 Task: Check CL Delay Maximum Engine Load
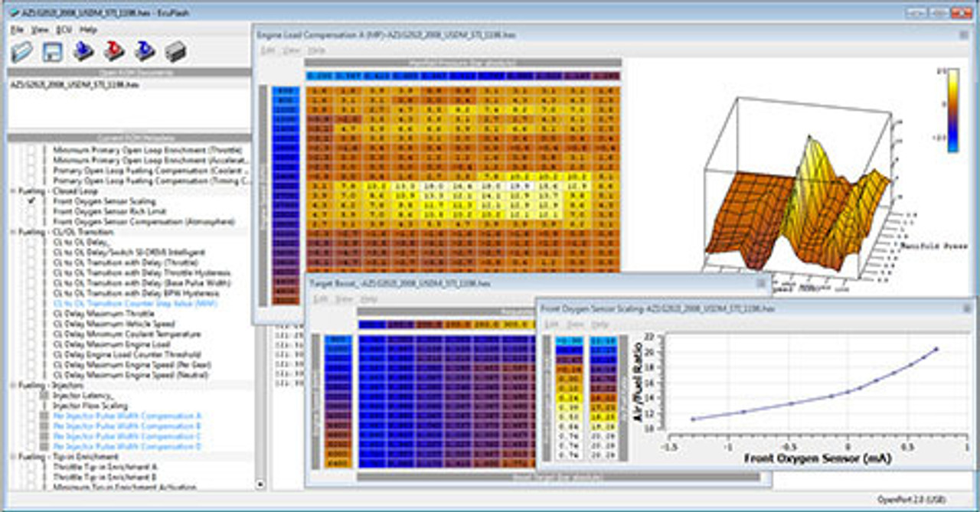click(31, 344)
